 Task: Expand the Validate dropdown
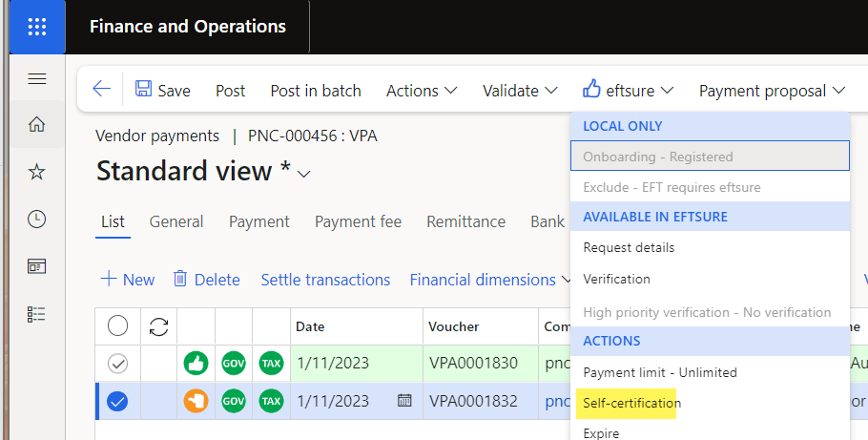point(520,91)
